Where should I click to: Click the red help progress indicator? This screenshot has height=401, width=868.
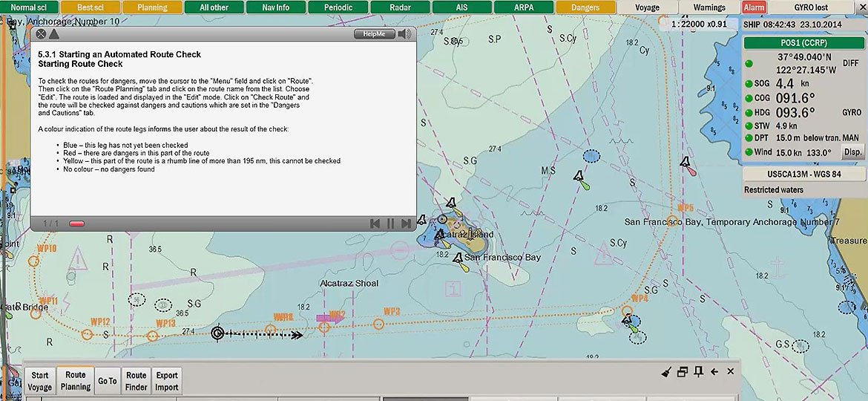pyautogui.click(x=76, y=224)
